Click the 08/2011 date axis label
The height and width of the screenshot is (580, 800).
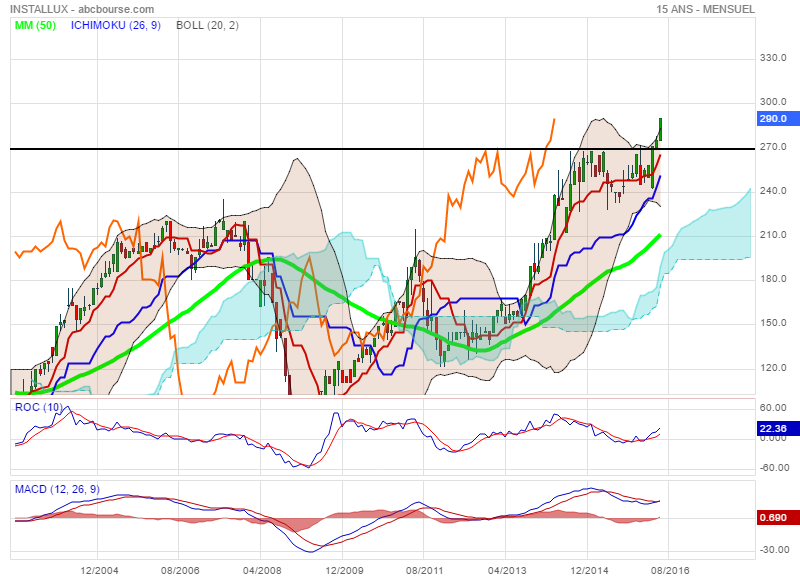(425, 570)
